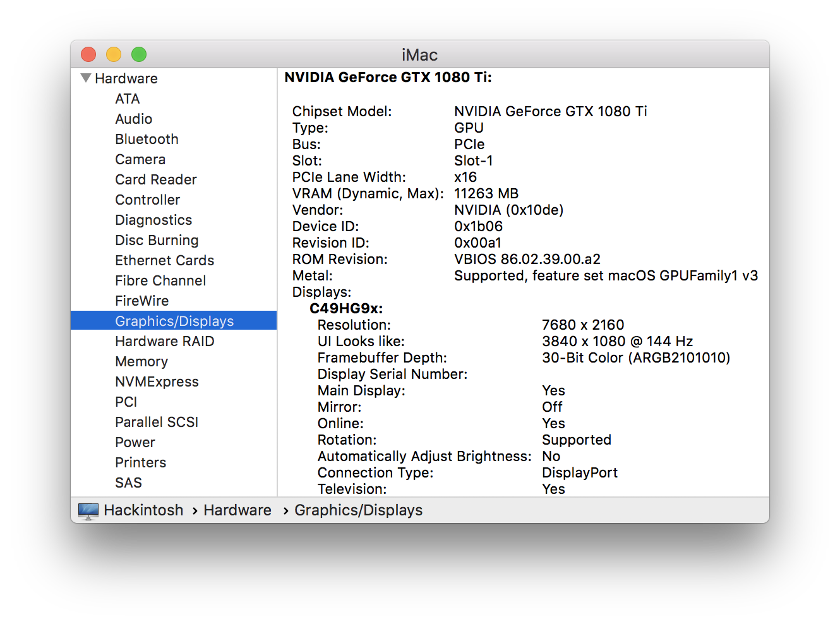
Task: Select ATA in the sidebar
Action: pyautogui.click(x=128, y=99)
